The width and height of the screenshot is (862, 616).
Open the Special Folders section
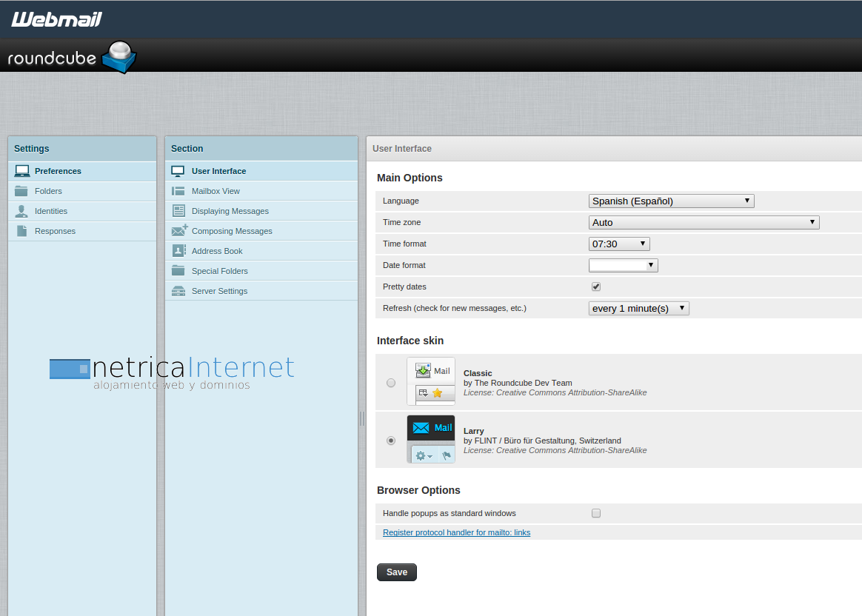click(219, 271)
